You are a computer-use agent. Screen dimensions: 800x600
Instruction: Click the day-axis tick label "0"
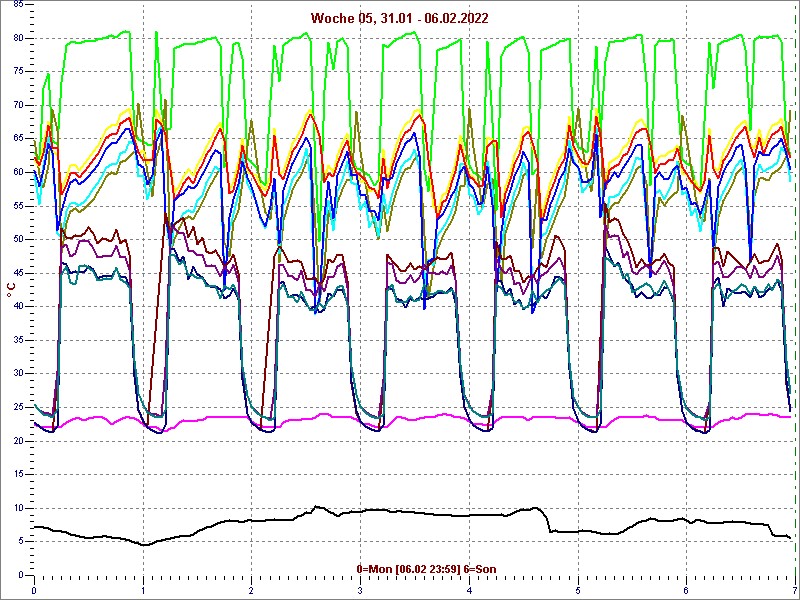click(x=34, y=591)
